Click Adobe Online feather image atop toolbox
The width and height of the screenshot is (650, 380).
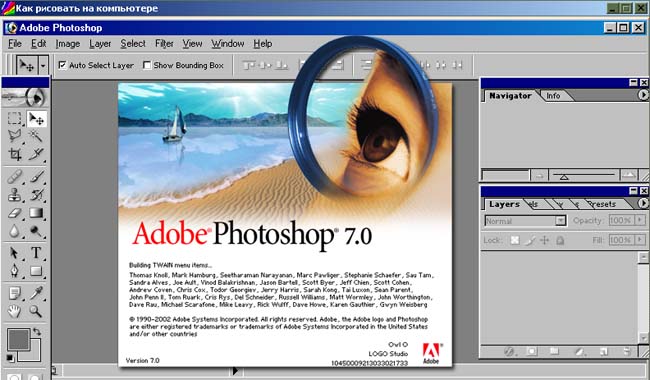25,97
